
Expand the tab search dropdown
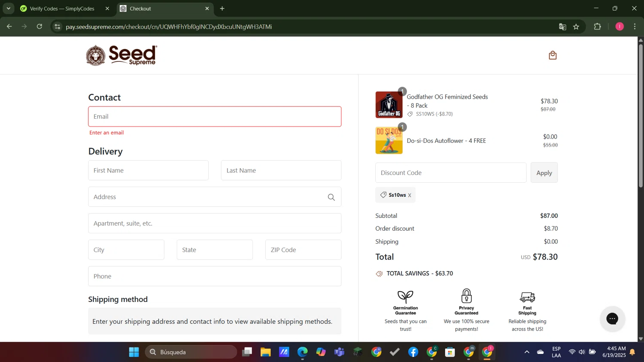[8, 9]
